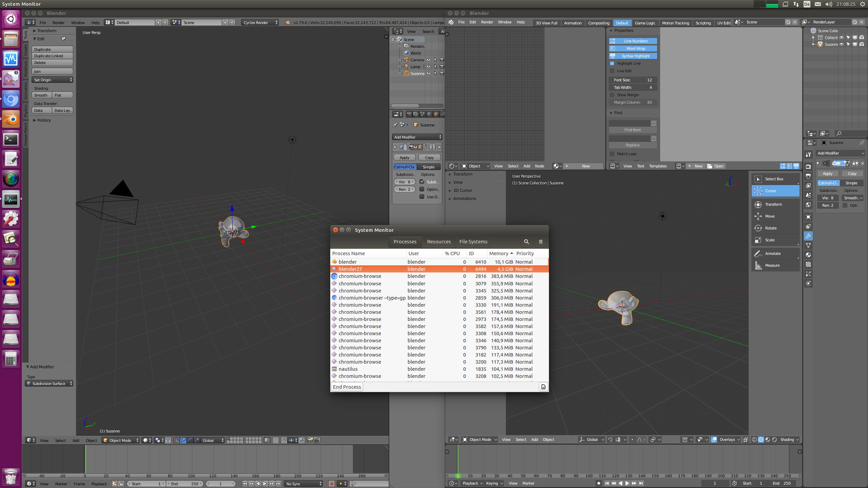Viewport: 868px width, 488px height.
Task: Open the System Monitor search icon
Action: coord(526,242)
